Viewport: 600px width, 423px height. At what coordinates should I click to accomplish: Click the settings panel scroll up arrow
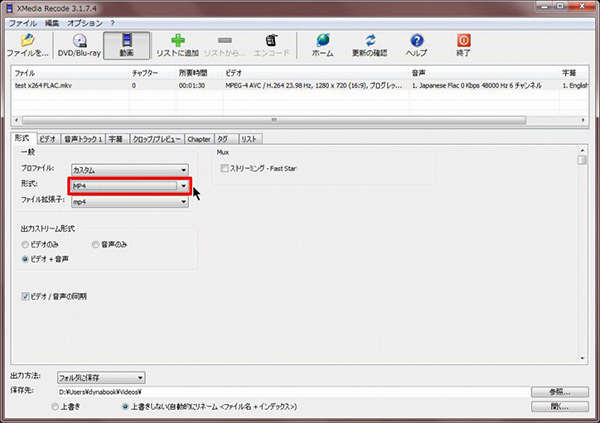pyautogui.click(x=582, y=150)
